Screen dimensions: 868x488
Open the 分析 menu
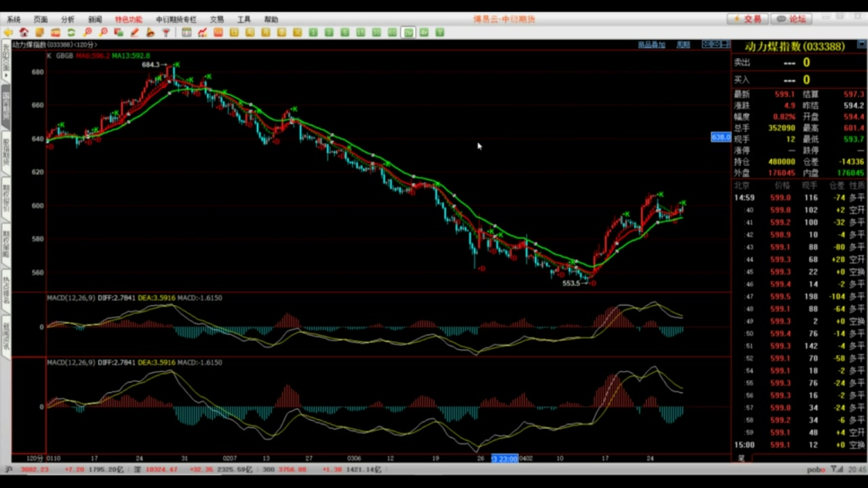(68, 19)
